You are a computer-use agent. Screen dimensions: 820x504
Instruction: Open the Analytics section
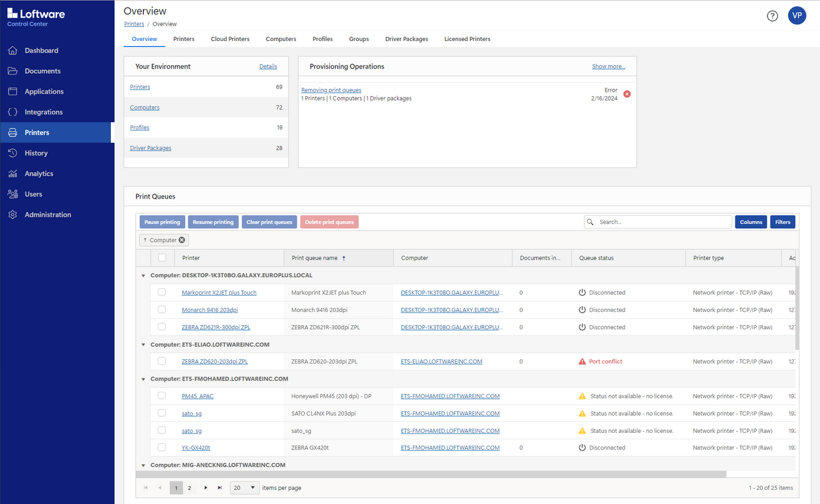pyautogui.click(x=40, y=173)
